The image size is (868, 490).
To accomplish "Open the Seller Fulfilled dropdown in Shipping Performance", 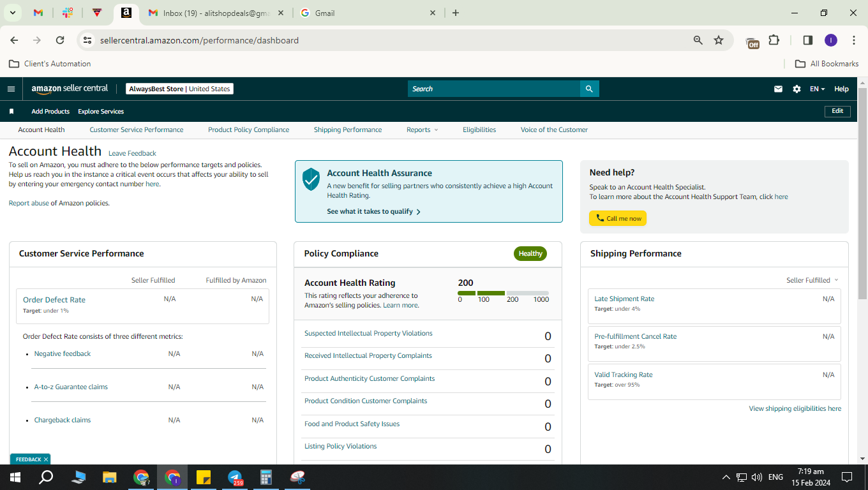I will 812,280.
